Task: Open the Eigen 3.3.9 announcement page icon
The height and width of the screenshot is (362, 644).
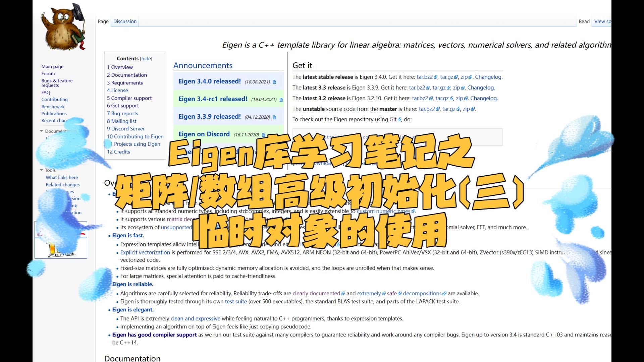Action: point(274,117)
